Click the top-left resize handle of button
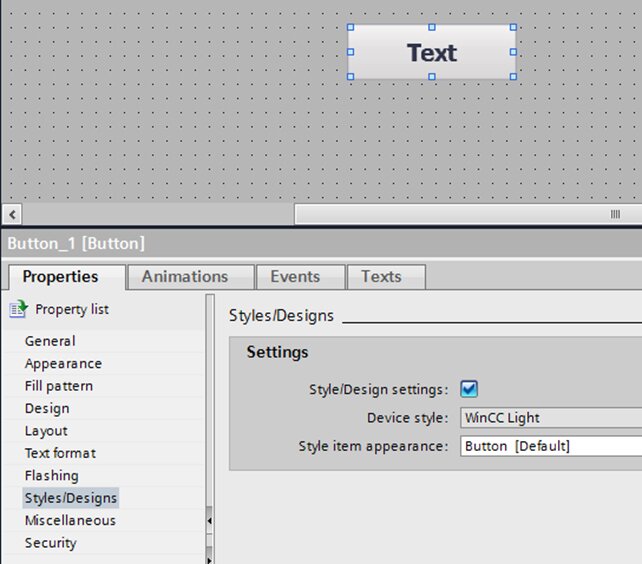The width and height of the screenshot is (642, 564). [350, 27]
